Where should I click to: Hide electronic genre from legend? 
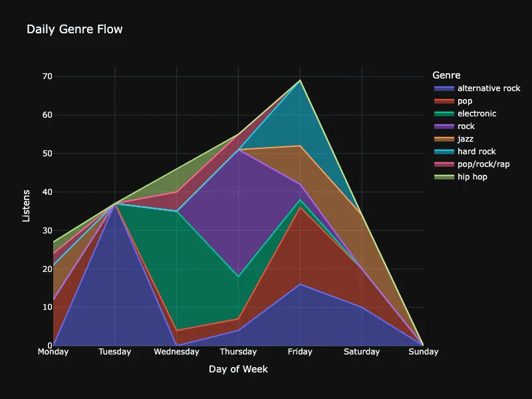coord(465,114)
